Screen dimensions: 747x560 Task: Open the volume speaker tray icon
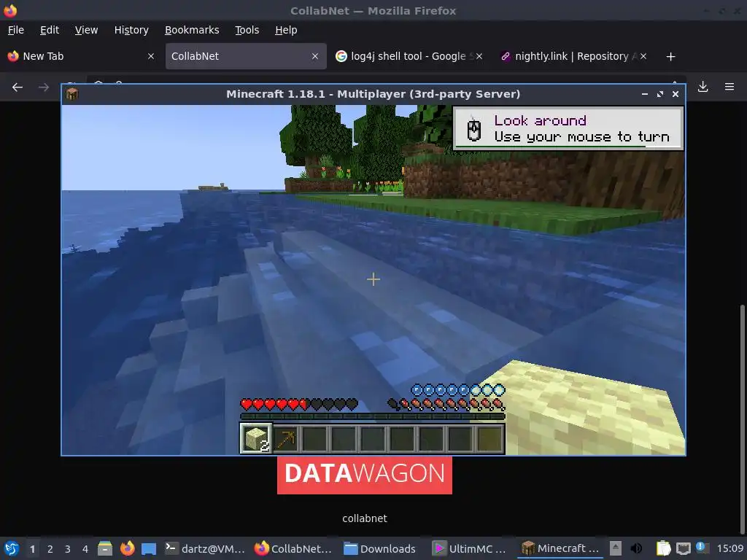(636, 548)
